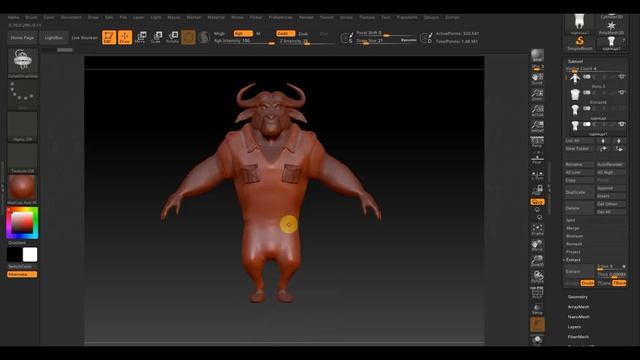Image resolution: width=640 pixels, height=360 pixels.
Task: Click the AAHalf icon
Action: (537, 126)
